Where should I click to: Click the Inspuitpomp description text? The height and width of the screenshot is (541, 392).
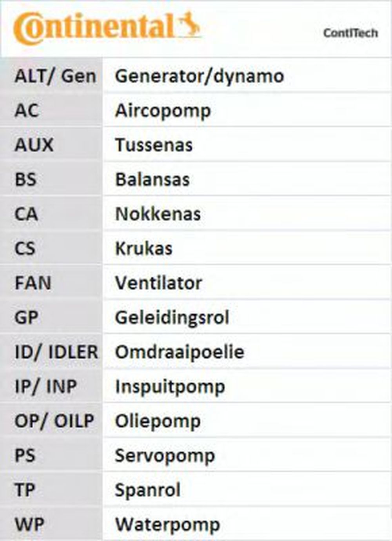tap(170, 387)
